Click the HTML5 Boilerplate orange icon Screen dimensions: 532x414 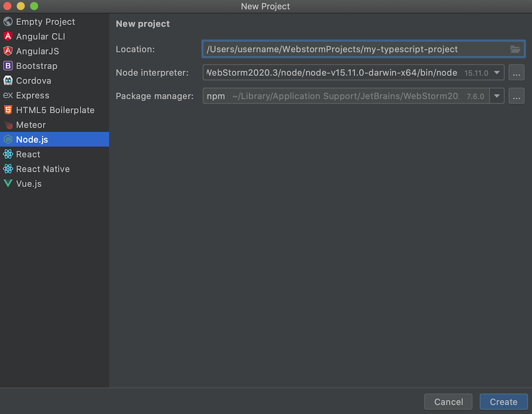coord(8,110)
